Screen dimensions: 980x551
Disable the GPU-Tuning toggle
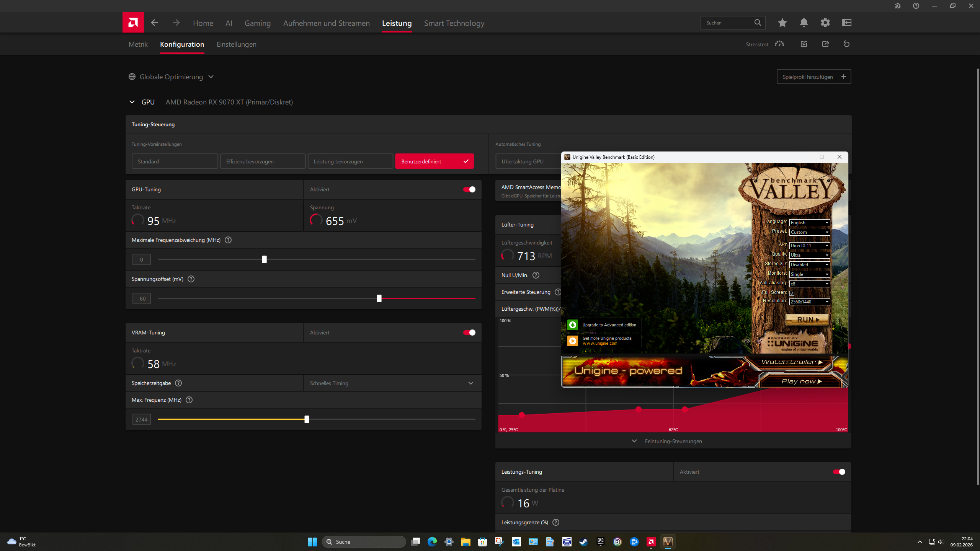pos(469,189)
